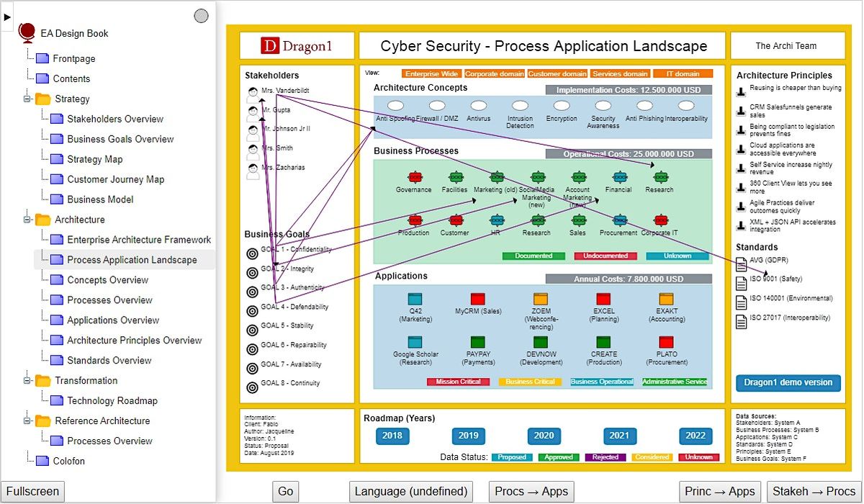Click the Governance business process icon
The height and width of the screenshot is (504, 864).
pos(415,176)
